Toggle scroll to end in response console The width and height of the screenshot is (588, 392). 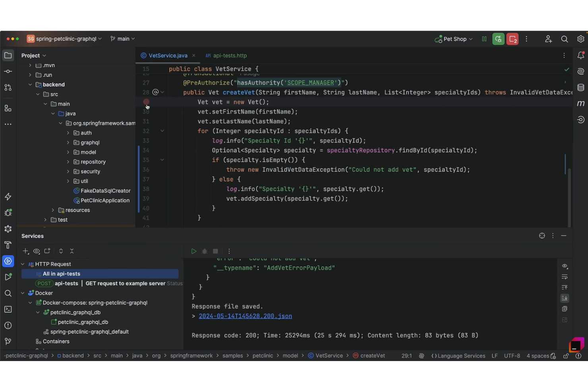(x=565, y=298)
